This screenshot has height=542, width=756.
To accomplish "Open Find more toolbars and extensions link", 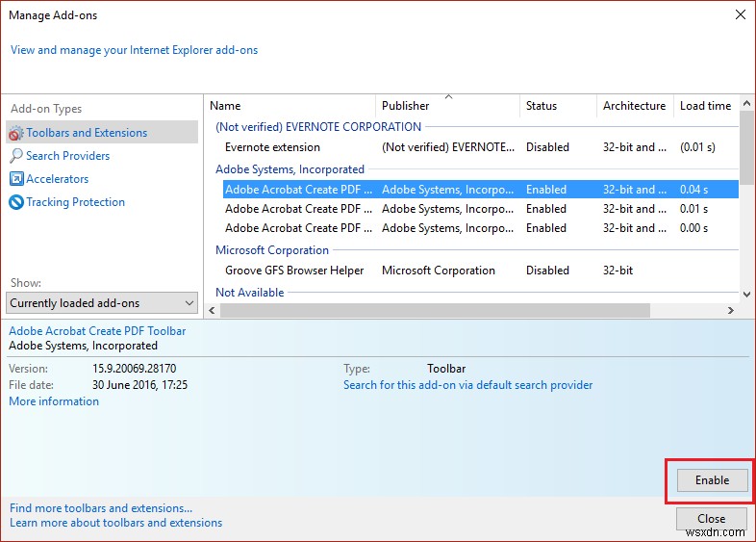I will [x=101, y=508].
